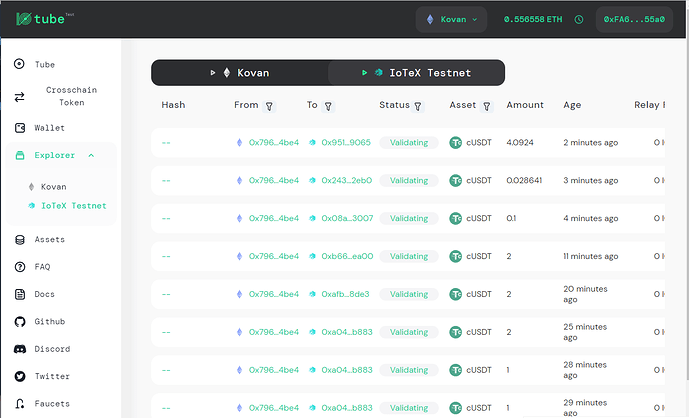Click the amount 4.0924
This screenshot has width=689, height=418.
[520, 142]
